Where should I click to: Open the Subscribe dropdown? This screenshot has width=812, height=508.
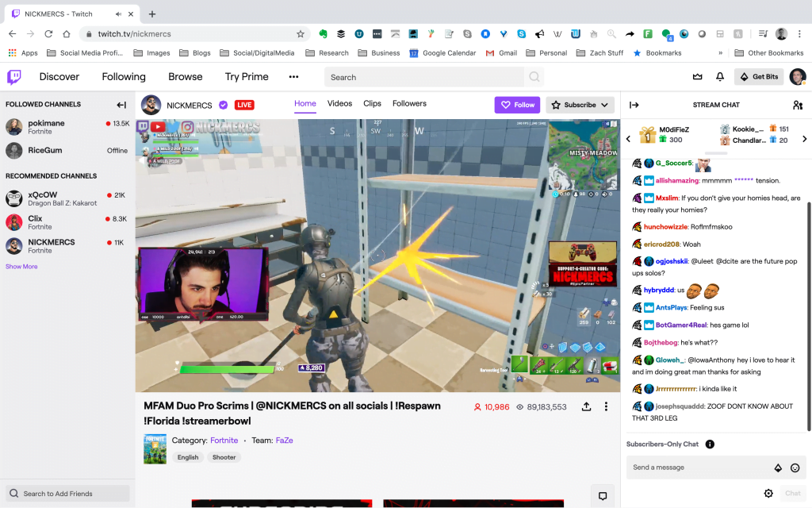(x=580, y=105)
